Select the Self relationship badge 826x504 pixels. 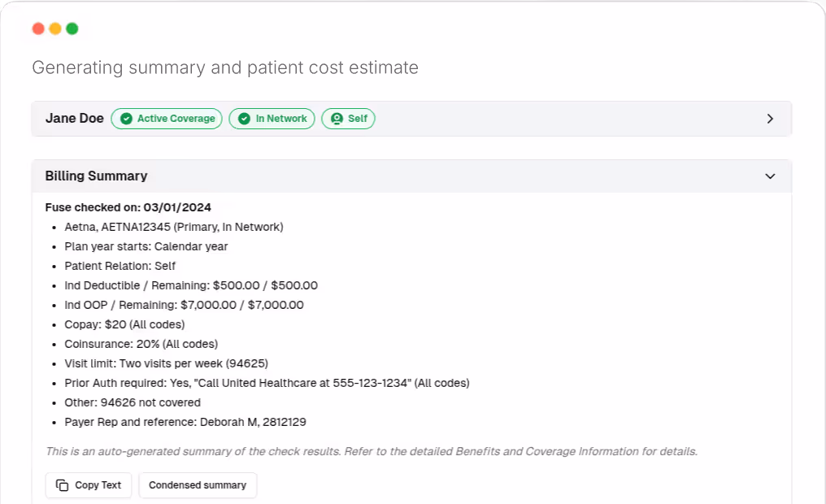[348, 118]
